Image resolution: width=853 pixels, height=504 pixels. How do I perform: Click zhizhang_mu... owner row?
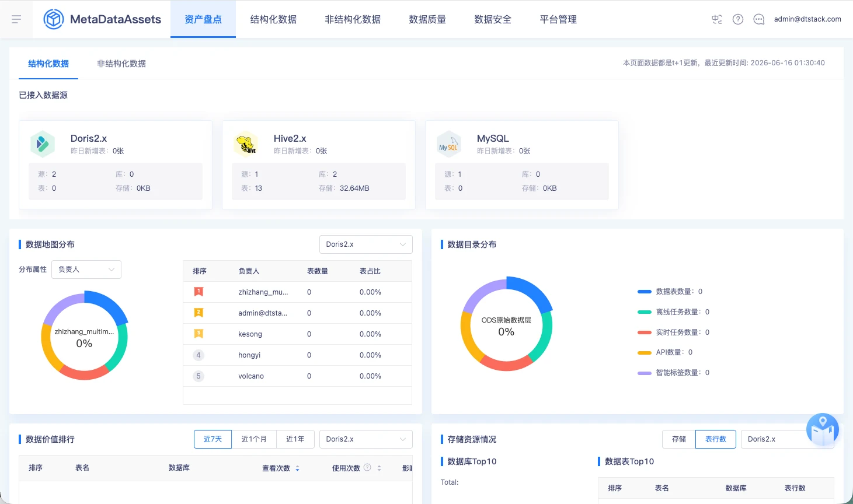point(297,292)
